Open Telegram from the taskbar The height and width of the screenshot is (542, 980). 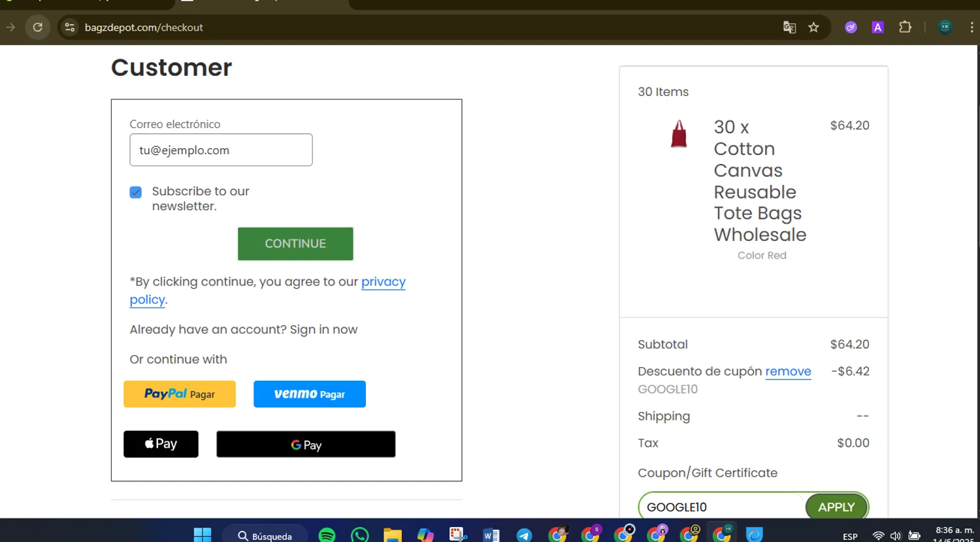coord(524,535)
